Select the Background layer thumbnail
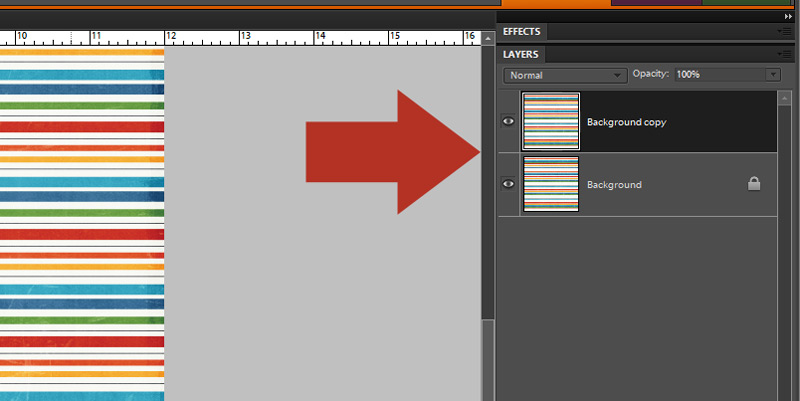The image size is (800, 401). tap(551, 184)
